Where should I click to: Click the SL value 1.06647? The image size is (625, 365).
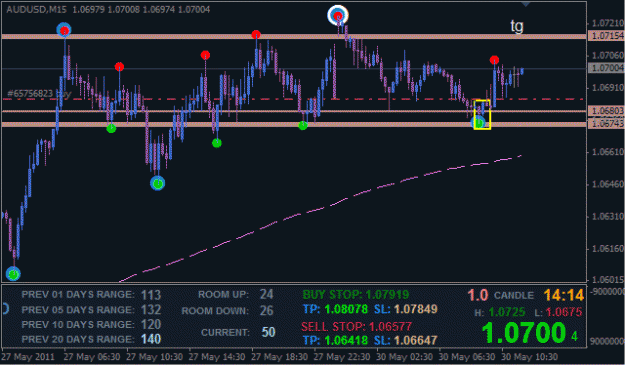(x=416, y=340)
